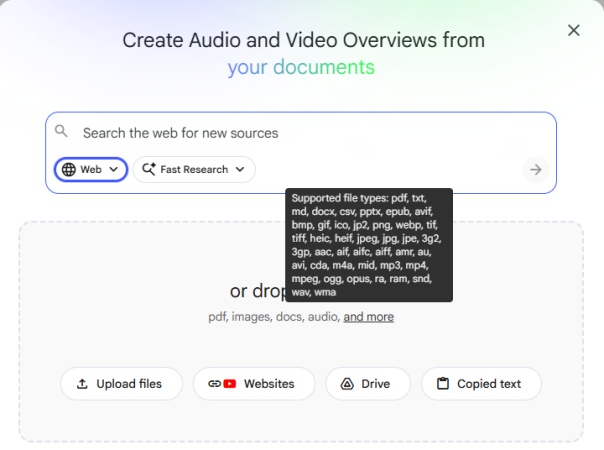Select the Websites text label
Image resolution: width=604 pixels, height=450 pixels.
[269, 384]
